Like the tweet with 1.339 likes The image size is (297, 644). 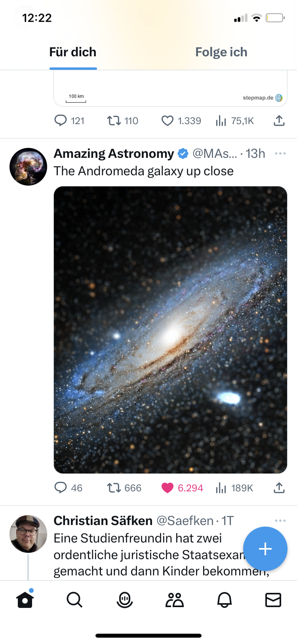pyautogui.click(x=181, y=121)
